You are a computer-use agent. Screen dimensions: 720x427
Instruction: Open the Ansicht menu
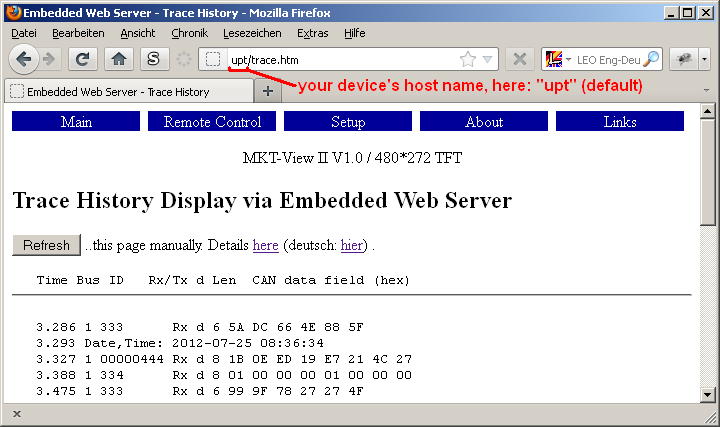(x=138, y=33)
